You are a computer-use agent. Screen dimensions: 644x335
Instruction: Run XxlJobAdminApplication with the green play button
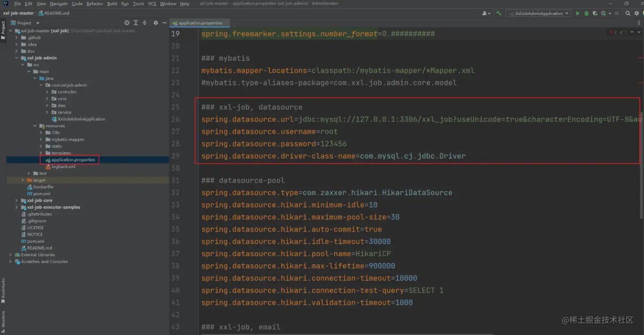[577, 13]
